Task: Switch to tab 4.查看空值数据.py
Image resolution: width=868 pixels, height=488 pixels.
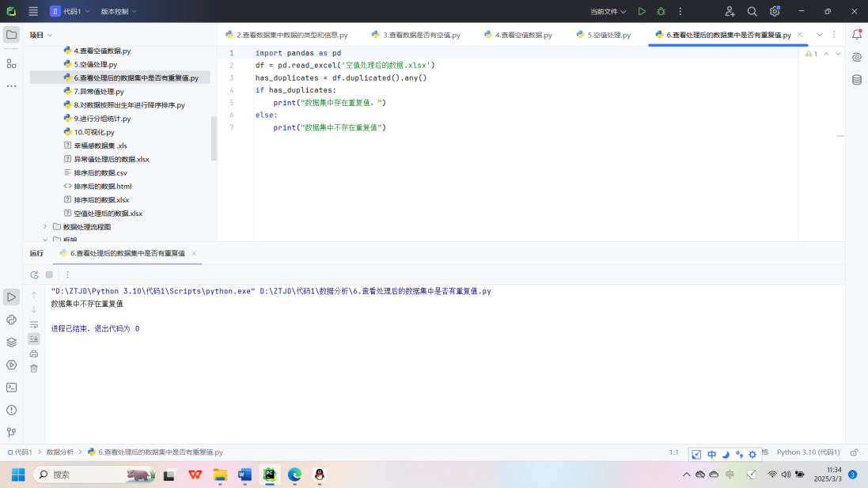Action: [518, 35]
